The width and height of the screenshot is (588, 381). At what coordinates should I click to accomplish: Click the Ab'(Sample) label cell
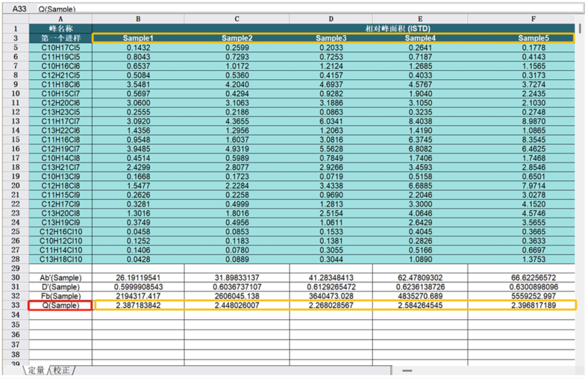(61, 278)
